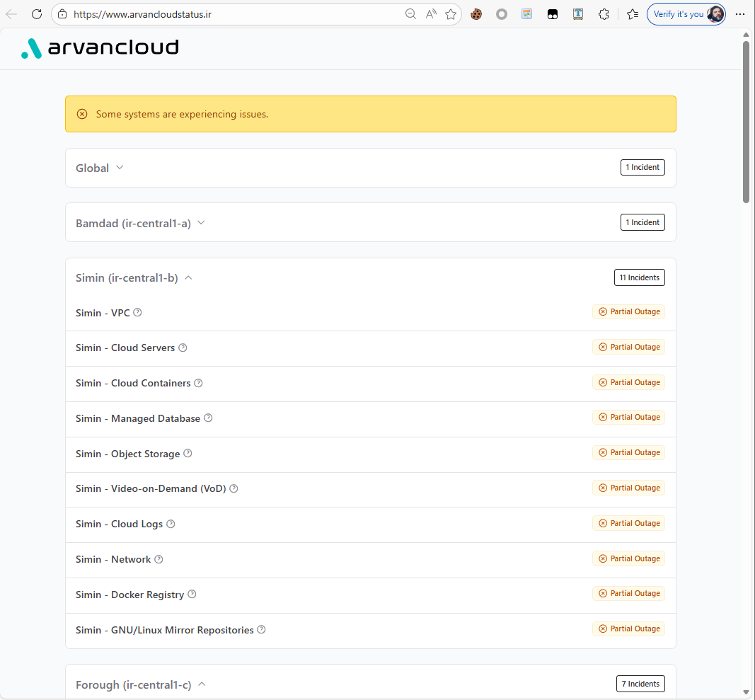
Task: Click the gray circle extension icon
Action: click(x=502, y=14)
